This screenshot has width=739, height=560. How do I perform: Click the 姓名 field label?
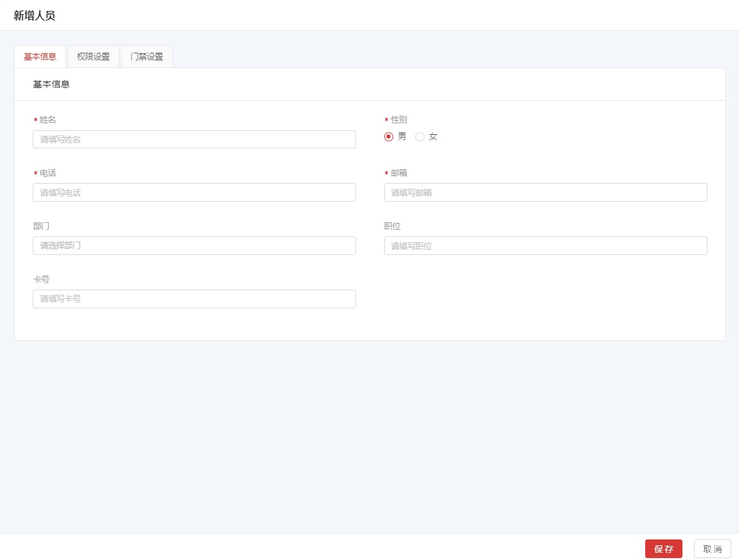(x=48, y=119)
